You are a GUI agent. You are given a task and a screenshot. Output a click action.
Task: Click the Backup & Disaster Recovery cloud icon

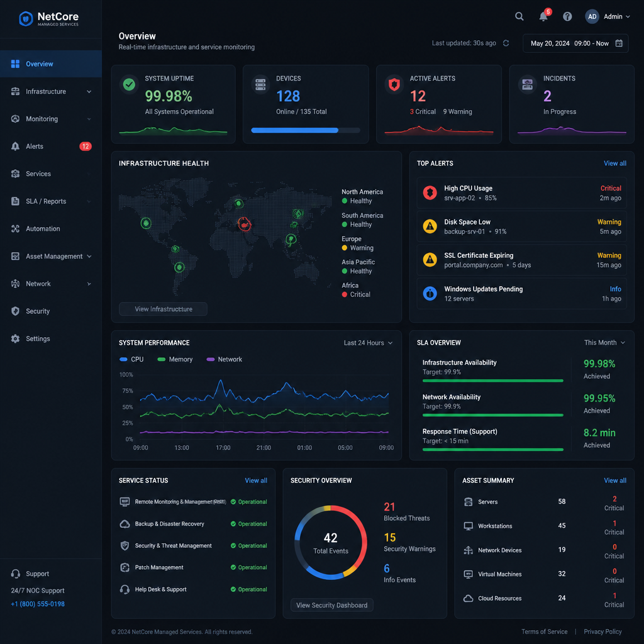click(125, 524)
